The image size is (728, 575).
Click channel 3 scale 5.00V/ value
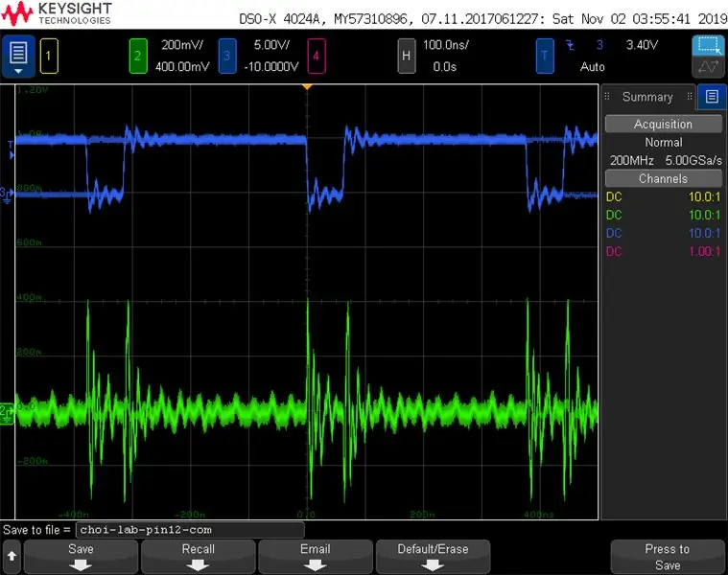pyautogui.click(x=271, y=45)
